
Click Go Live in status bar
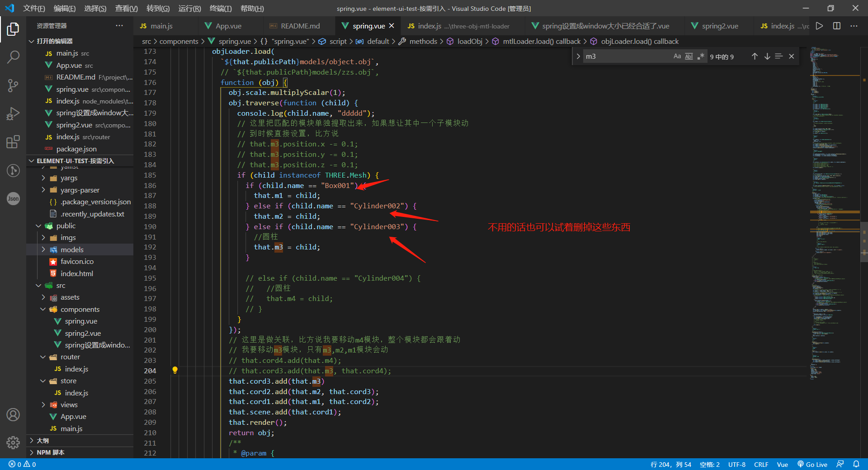pos(812,464)
